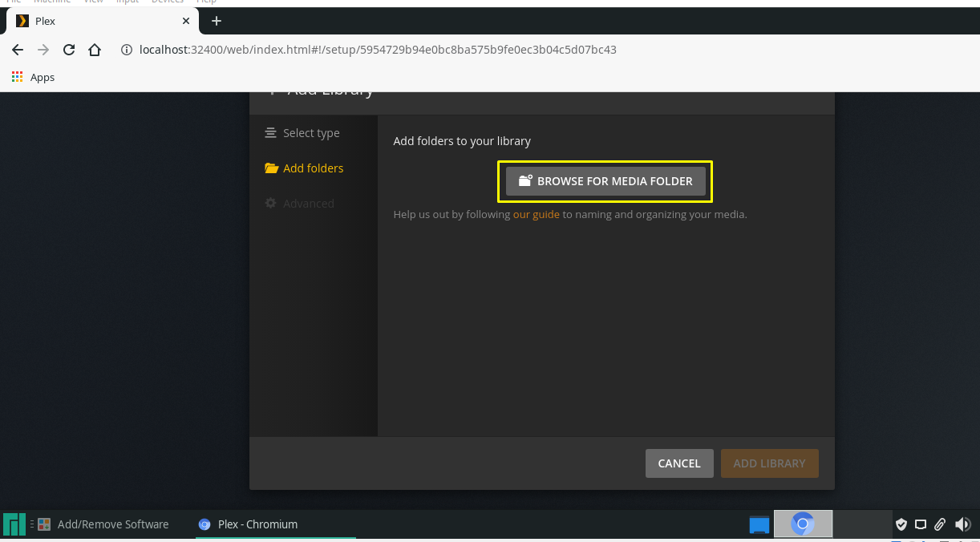Focus the localhost:32400 address bar
This screenshot has width=980, height=542.
click(378, 50)
